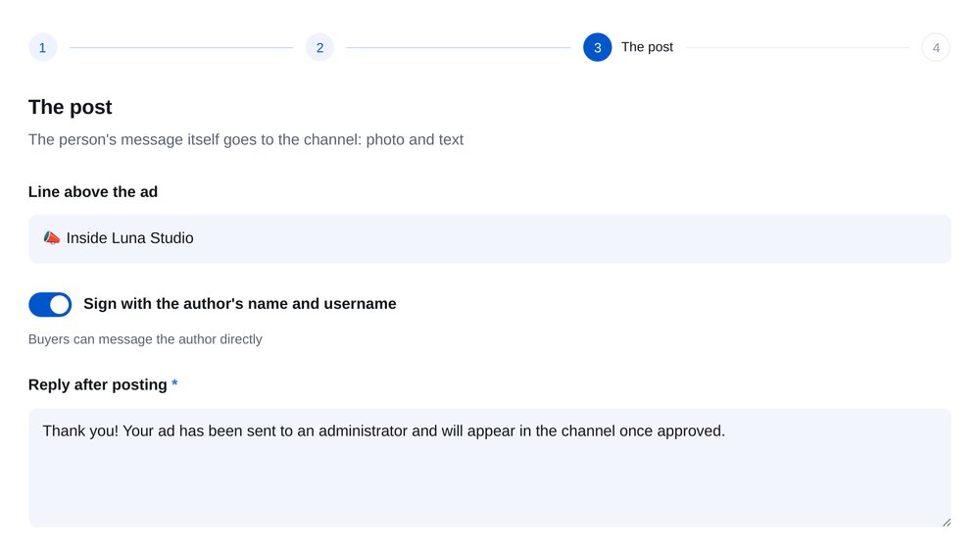
Task: Click the megaphone emoji in the ad line
Action: coord(51,237)
